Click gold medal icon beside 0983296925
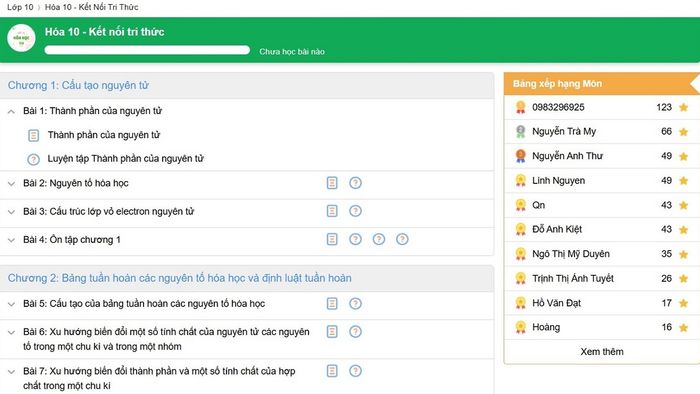 521,107
